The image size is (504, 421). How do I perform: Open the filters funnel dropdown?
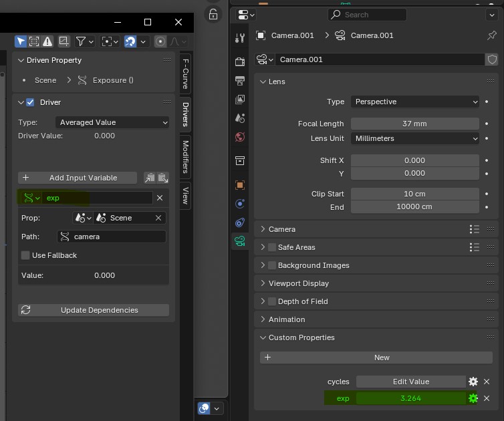coord(84,41)
